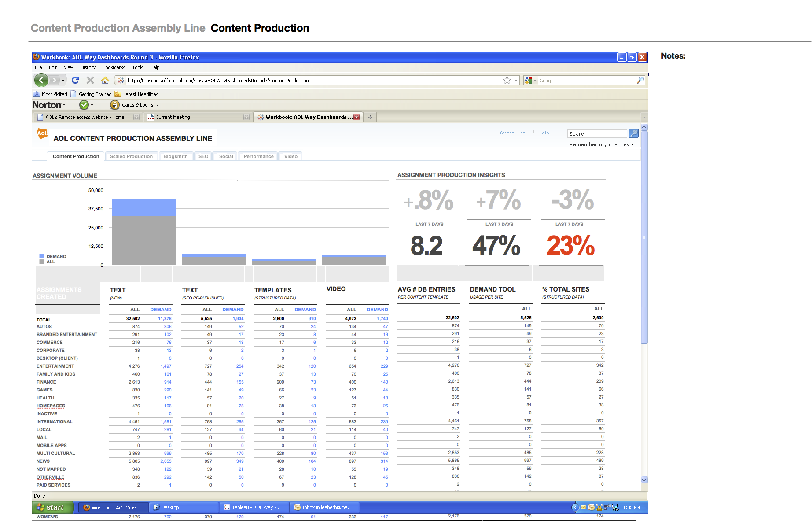Click the red 23% total sites figure

571,245
